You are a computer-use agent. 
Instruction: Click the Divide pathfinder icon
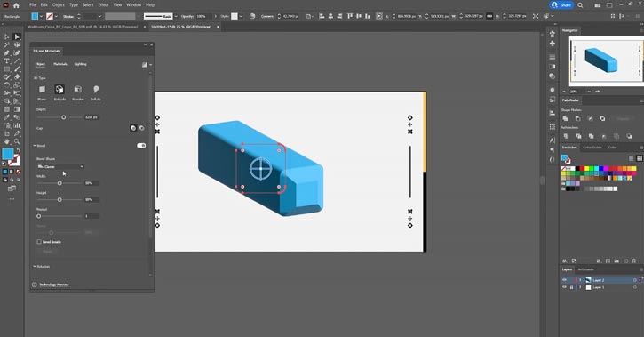566,136
